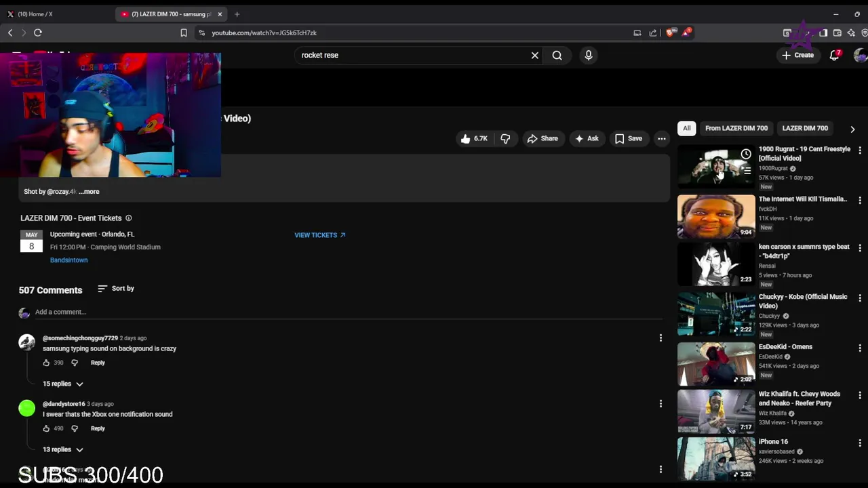Expand the 15 replies thread
868x488 pixels.
coord(63,384)
